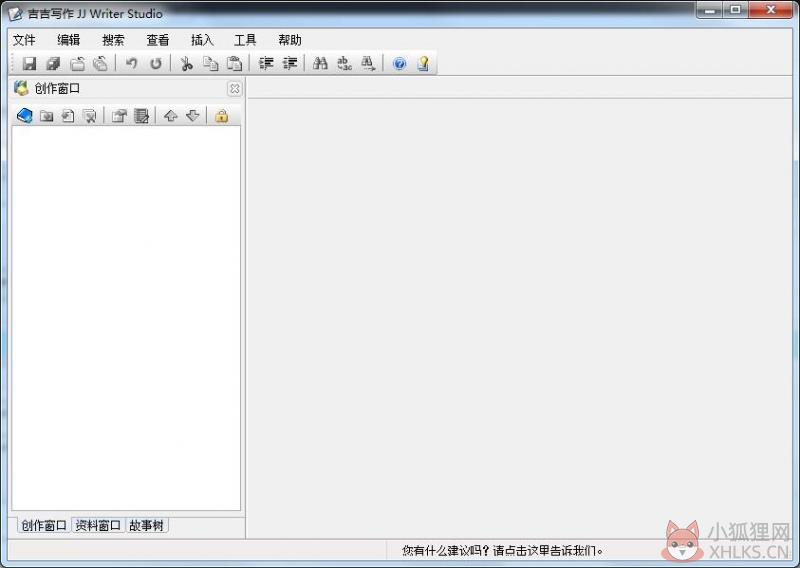Click the 创作窗口 panel header icon
The height and width of the screenshot is (568, 800).
pos(21,88)
